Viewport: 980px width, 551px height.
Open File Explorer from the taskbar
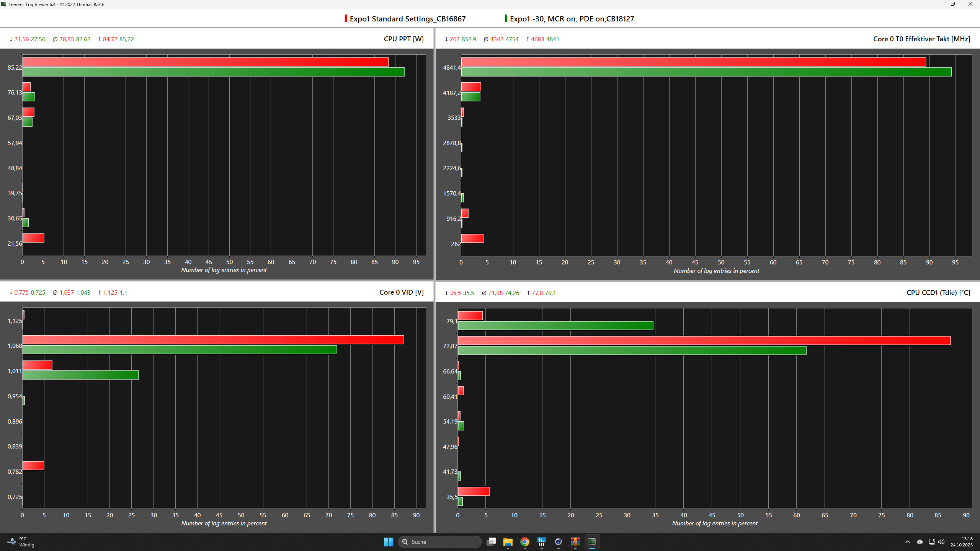point(508,541)
